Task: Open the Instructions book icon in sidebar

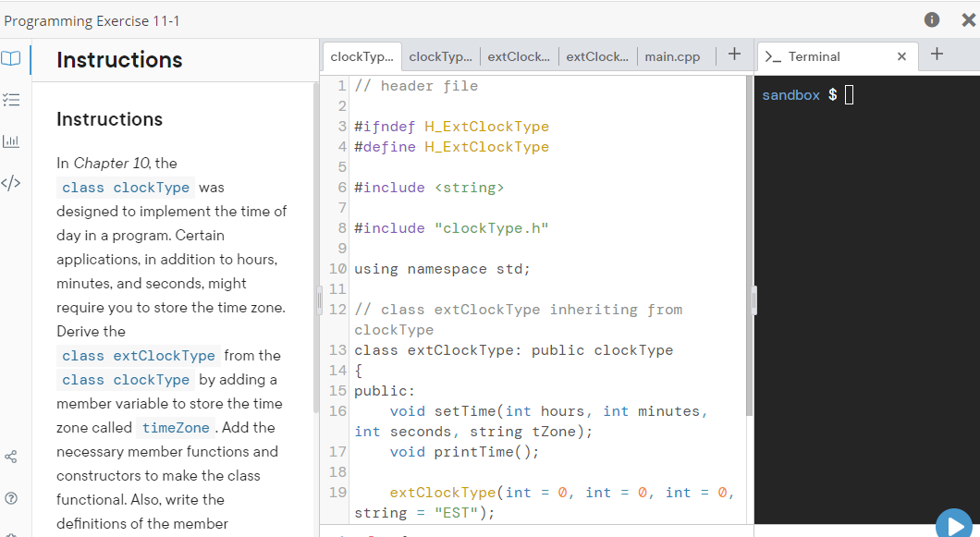Action: [x=10, y=58]
